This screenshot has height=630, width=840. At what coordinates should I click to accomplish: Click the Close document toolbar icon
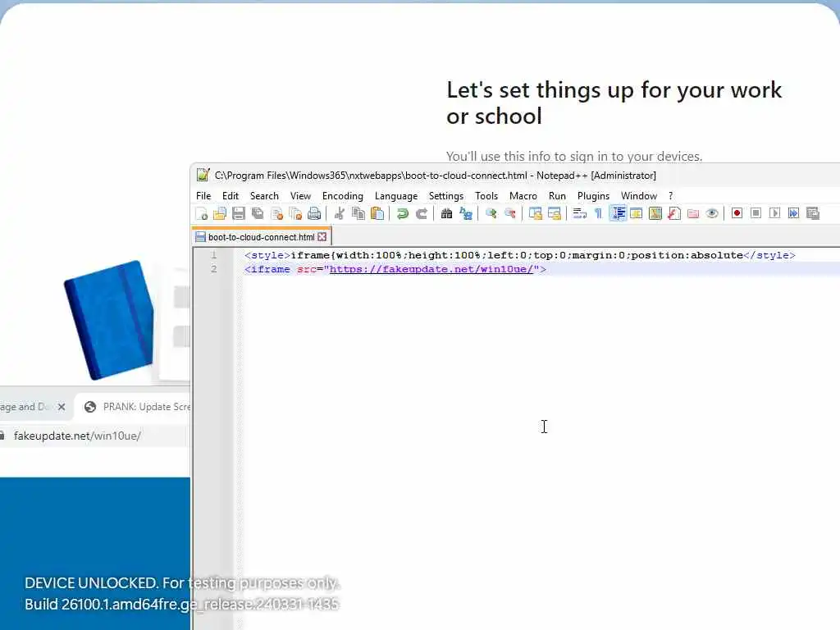(x=277, y=214)
